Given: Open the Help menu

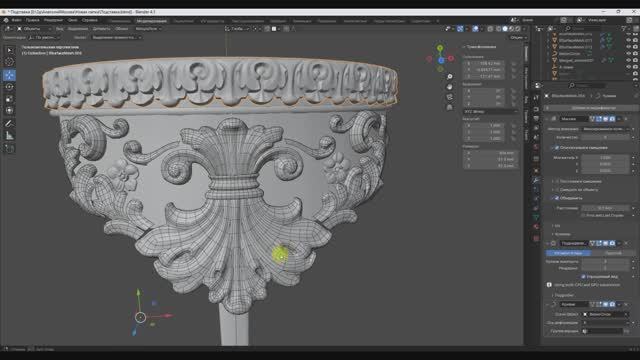Looking at the screenshot, I should [89, 20].
